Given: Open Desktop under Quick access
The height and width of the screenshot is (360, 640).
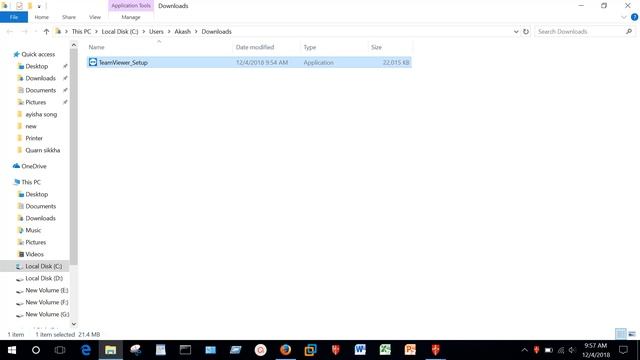Looking at the screenshot, I should [36, 66].
